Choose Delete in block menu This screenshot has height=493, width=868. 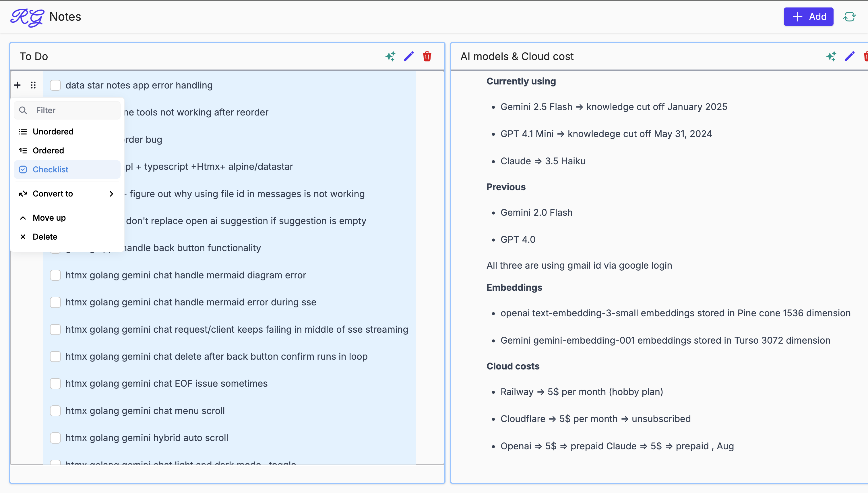67,237
